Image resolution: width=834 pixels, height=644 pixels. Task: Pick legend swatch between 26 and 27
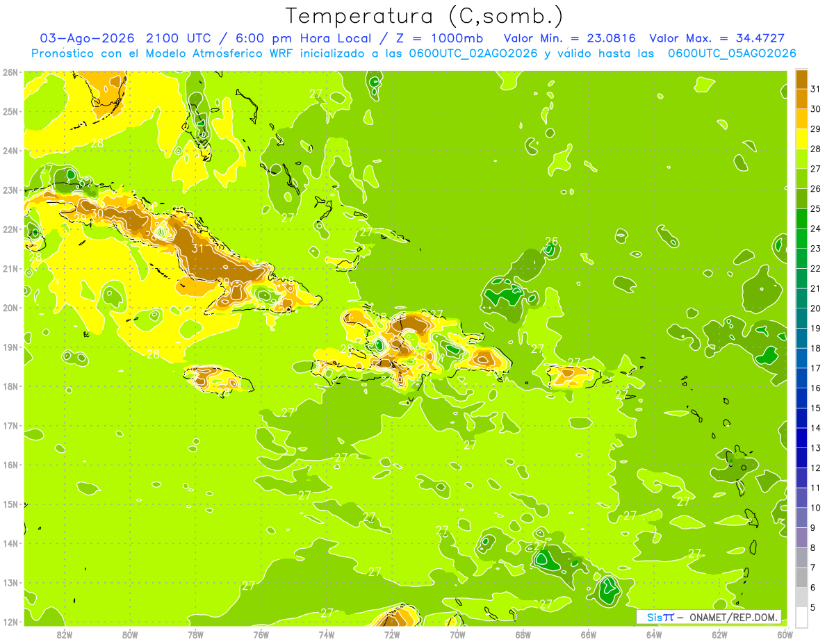tap(801, 179)
